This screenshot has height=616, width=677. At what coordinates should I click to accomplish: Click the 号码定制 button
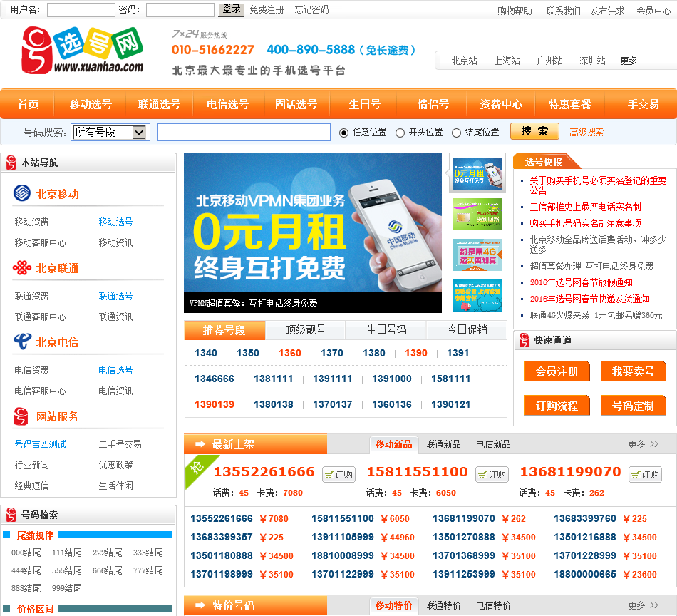click(633, 406)
